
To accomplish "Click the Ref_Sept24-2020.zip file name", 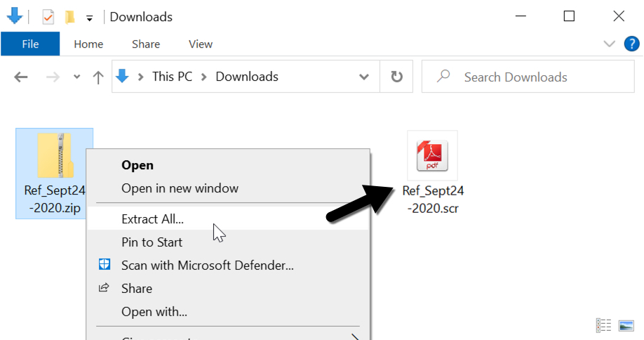I will (x=55, y=199).
